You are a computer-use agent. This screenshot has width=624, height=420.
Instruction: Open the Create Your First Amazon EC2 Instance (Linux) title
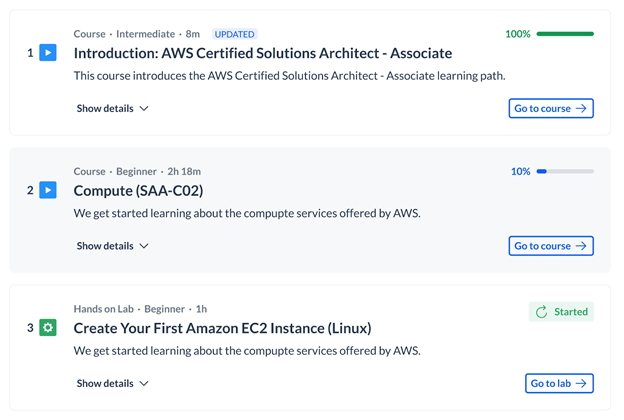[x=222, y=328]
